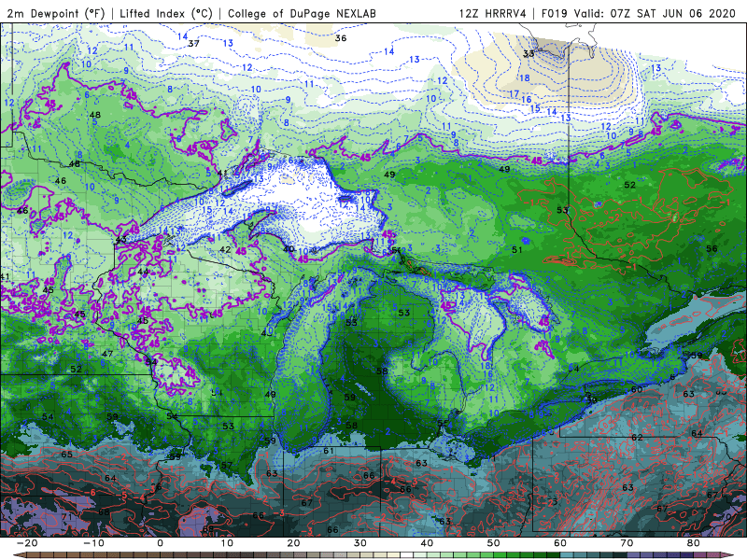Click the "-20" label on the color scale
The width and height of the screenshot is (747, 560).
click(x=27, y=543)
